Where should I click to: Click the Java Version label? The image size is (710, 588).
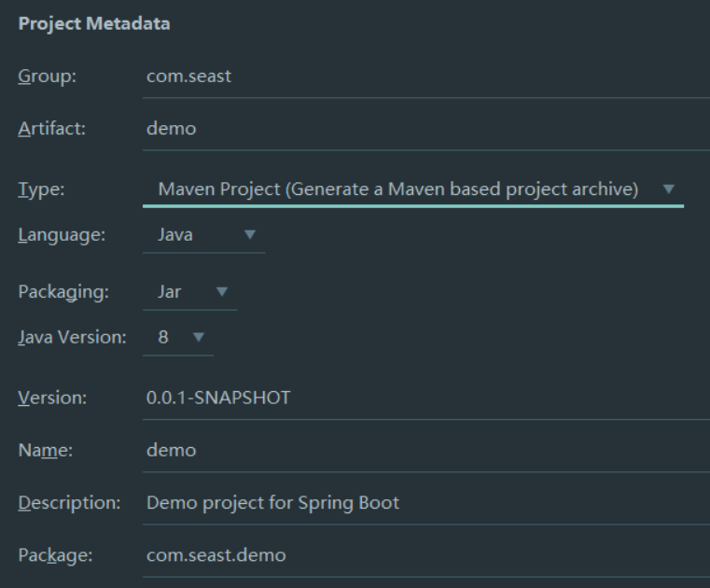73,338
